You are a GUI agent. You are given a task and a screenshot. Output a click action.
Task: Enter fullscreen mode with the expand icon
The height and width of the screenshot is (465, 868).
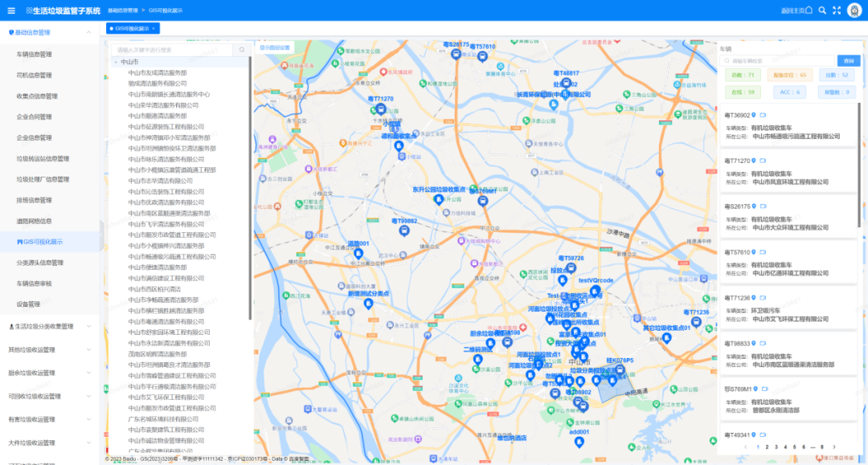click(837, 10)
